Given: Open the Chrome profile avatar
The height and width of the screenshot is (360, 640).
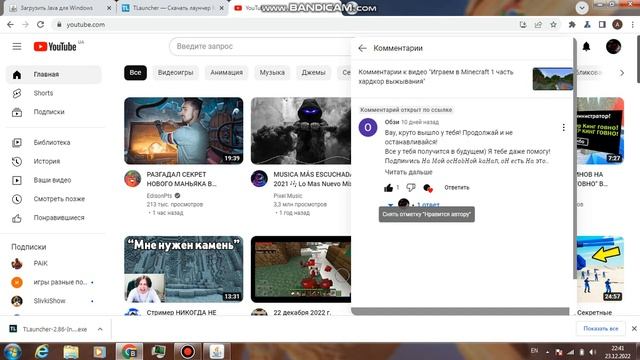Looking at the screenshot, I should (x=617, y=24).
